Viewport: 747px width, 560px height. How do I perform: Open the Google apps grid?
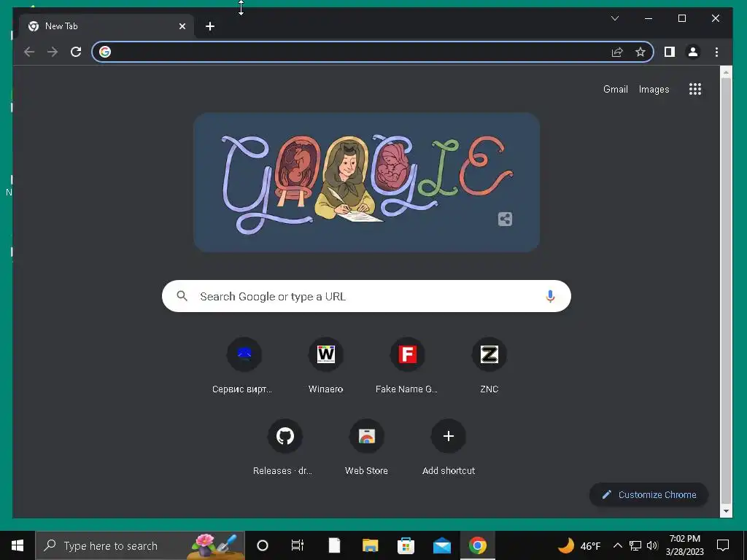695,89
